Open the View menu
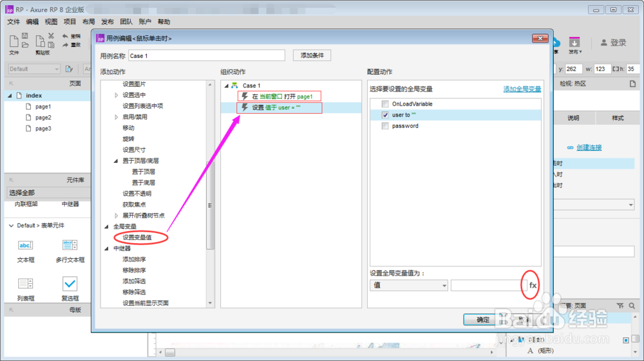Viewport: 644px width, 361px height. tap(51, 22)
